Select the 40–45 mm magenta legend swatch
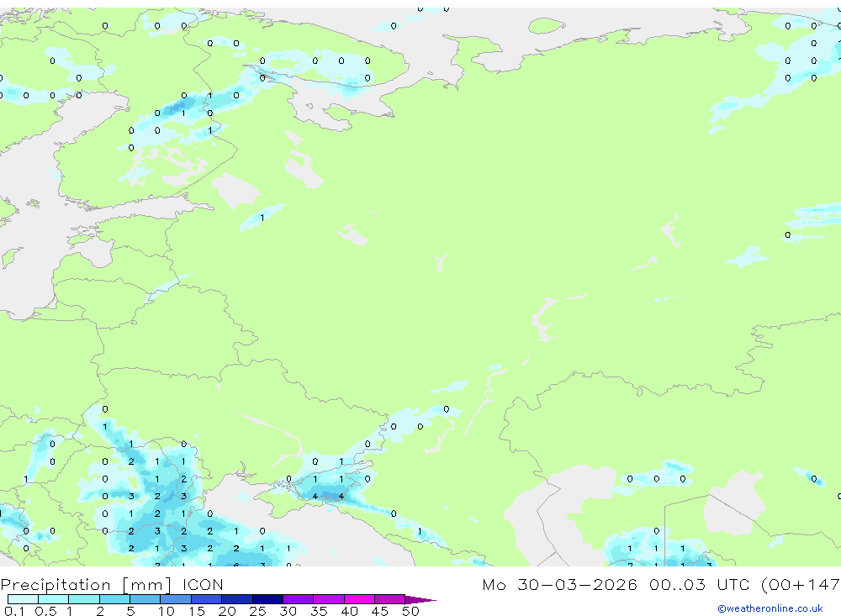 (359, 599)
